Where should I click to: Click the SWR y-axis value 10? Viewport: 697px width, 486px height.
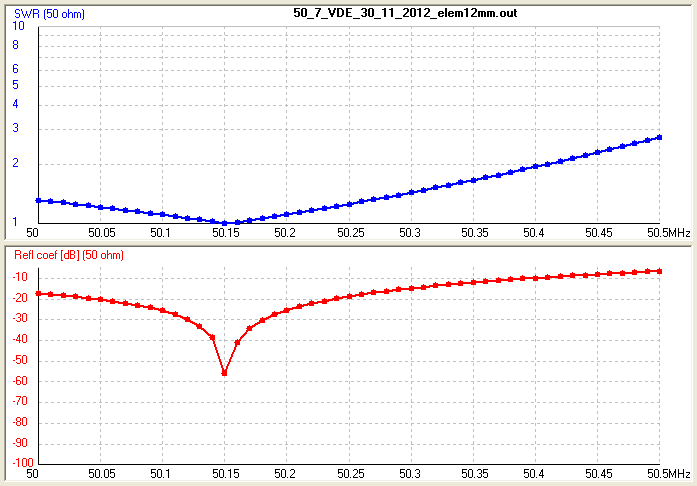[17, 27]
